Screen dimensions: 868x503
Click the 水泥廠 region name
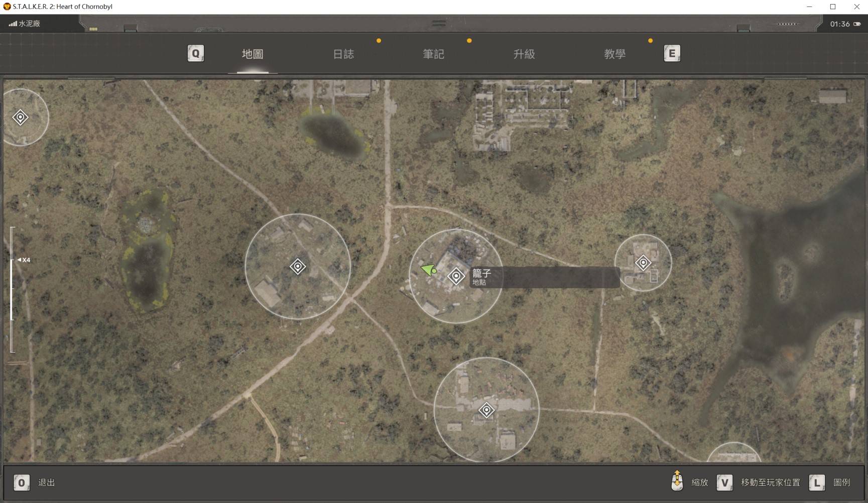tap(29, 24)
